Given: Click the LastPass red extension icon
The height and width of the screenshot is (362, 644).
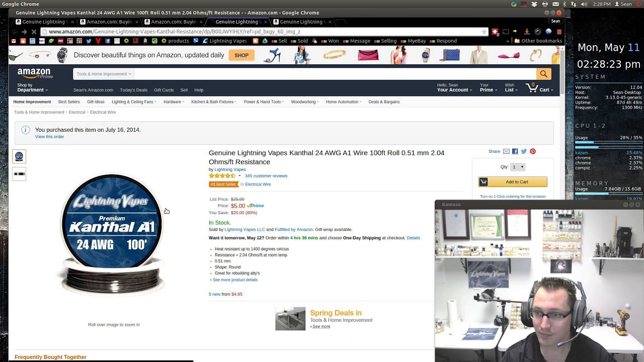Looking at the screenshot, I should (495, 32).
